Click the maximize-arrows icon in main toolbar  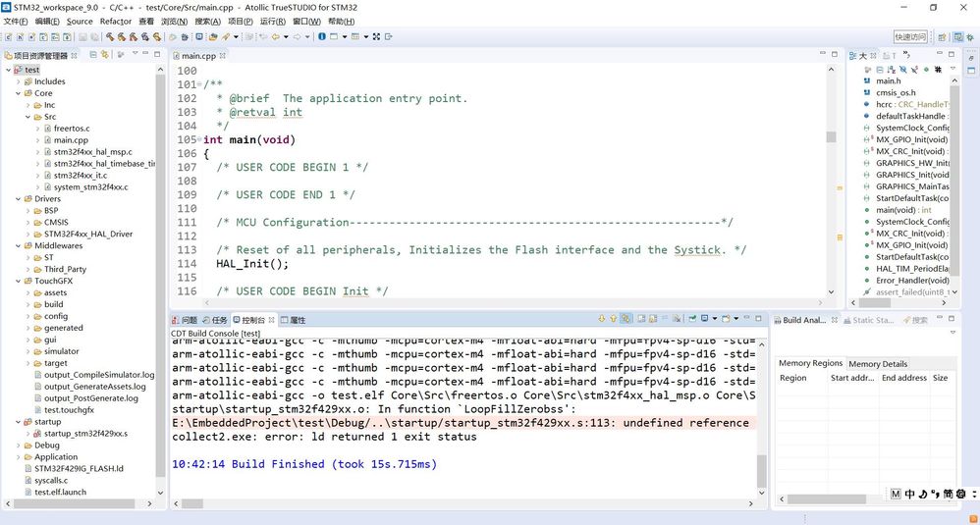point(376,37)
